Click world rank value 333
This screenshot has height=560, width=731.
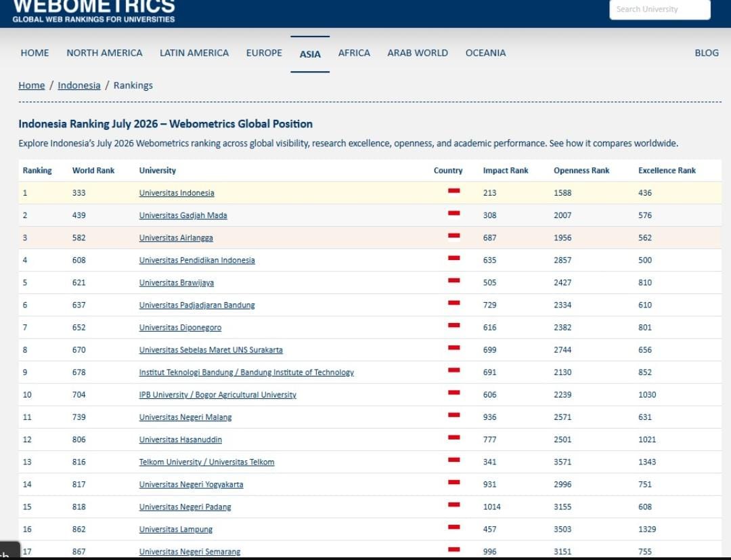pos(79,193)
